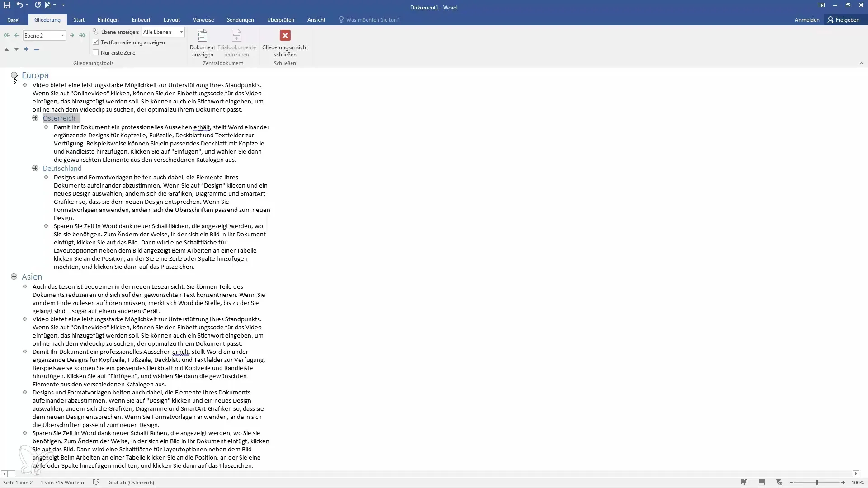Promote heading to Heading 1 with double left arrow
868x488 pixels.
[6, 35]
